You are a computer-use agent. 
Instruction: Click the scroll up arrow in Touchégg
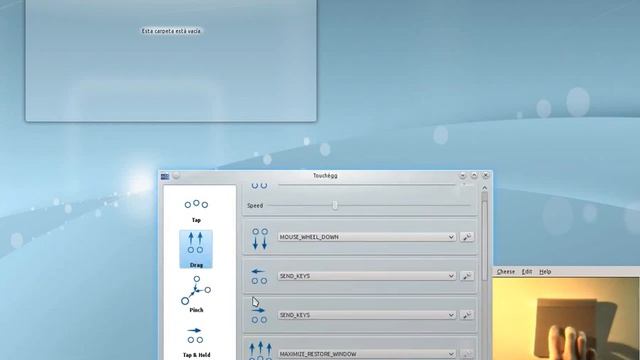[484, 188]
